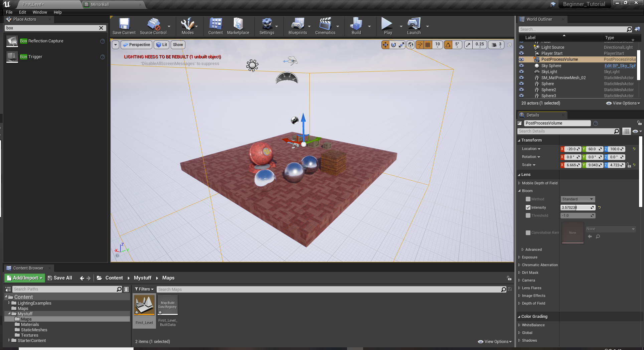Open the Window menu

point(40,12)
